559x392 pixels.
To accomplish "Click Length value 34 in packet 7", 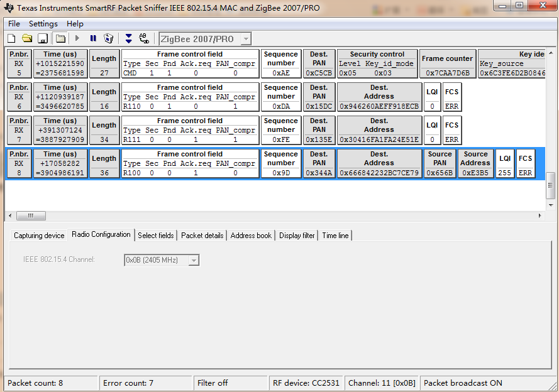I will 104,139.
